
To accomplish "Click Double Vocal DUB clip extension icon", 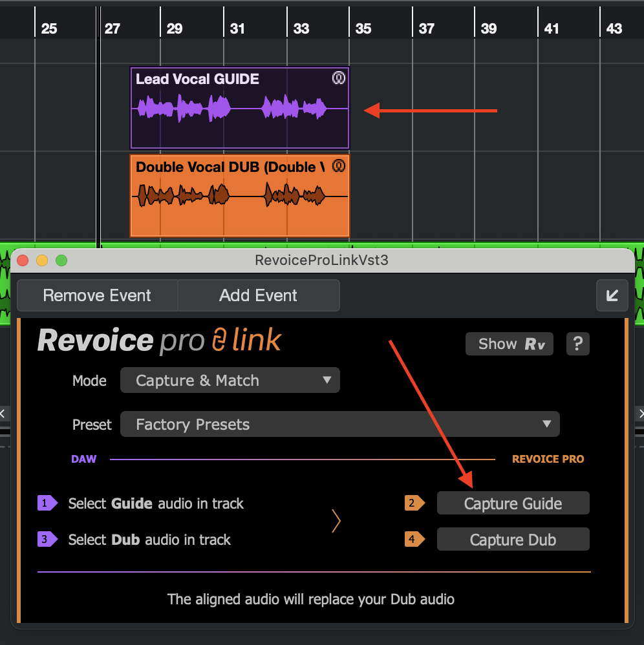I will point(339,166).
